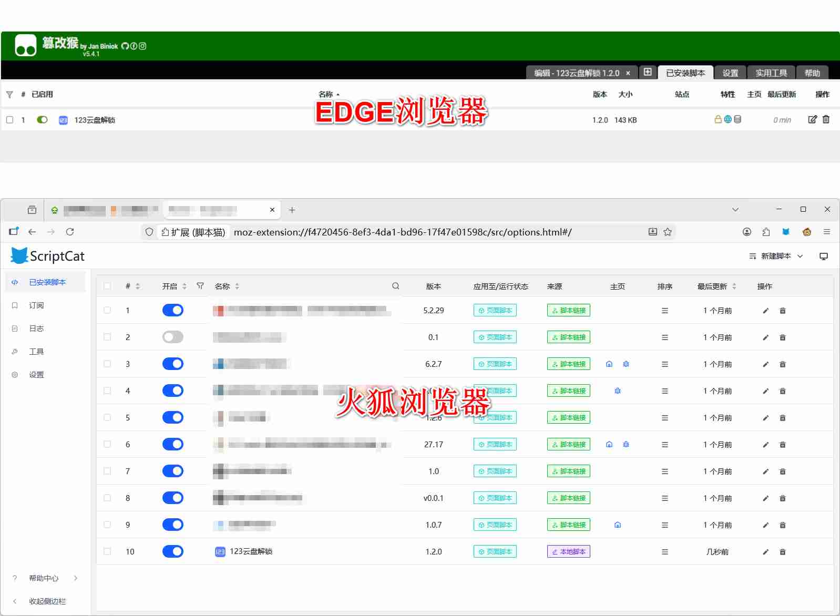Open Firefox extensions puzzle icon
This screenshot has height=616, width=840.
(766, 232)
